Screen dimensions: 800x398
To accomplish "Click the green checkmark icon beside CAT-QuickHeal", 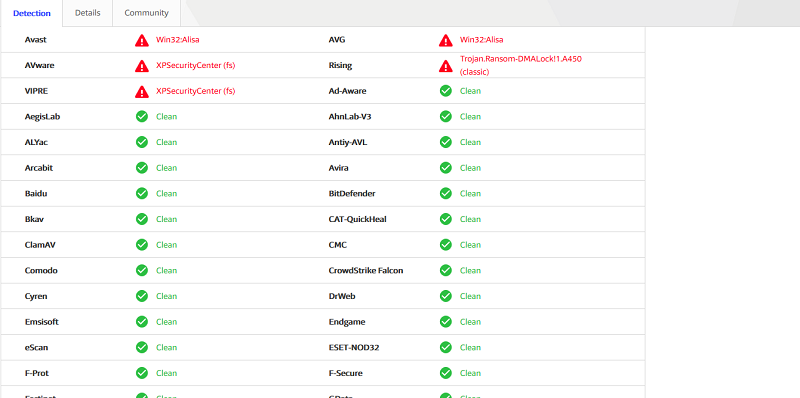I will [x=446, y=219].
